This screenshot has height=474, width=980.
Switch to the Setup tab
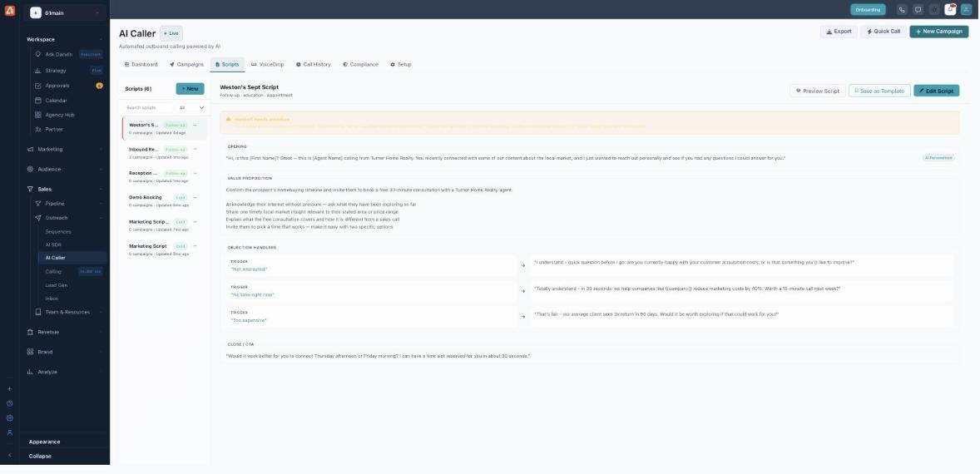click(x=401, y=64)
